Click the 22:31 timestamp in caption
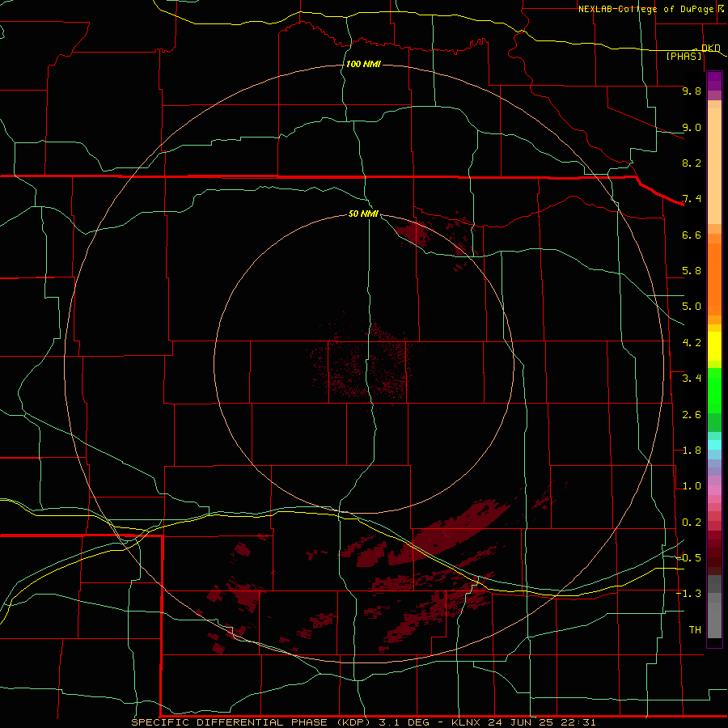 578,722
